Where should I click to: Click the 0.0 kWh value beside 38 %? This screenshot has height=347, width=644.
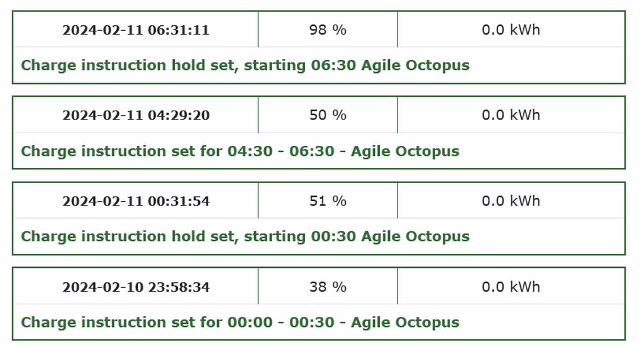pos(511,287)
